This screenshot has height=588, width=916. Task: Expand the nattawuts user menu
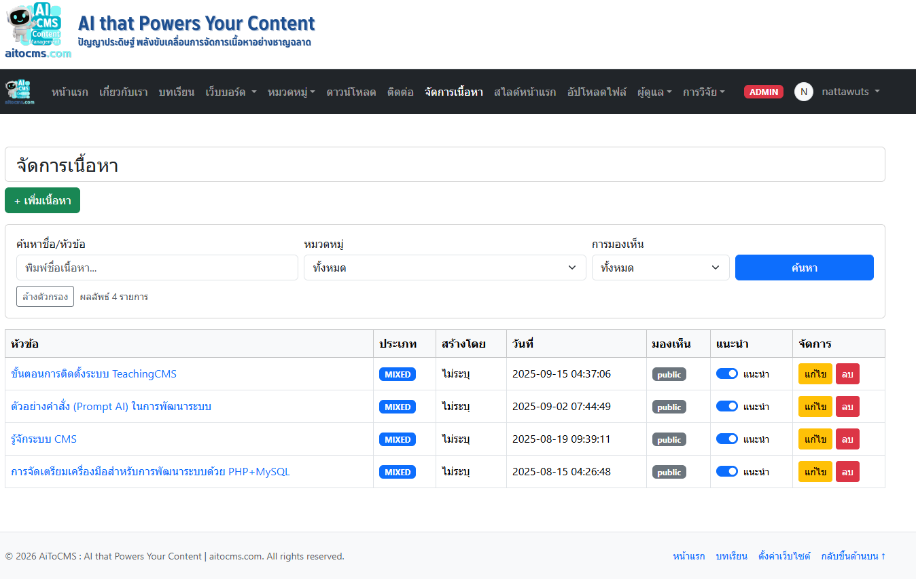(851, 92)
